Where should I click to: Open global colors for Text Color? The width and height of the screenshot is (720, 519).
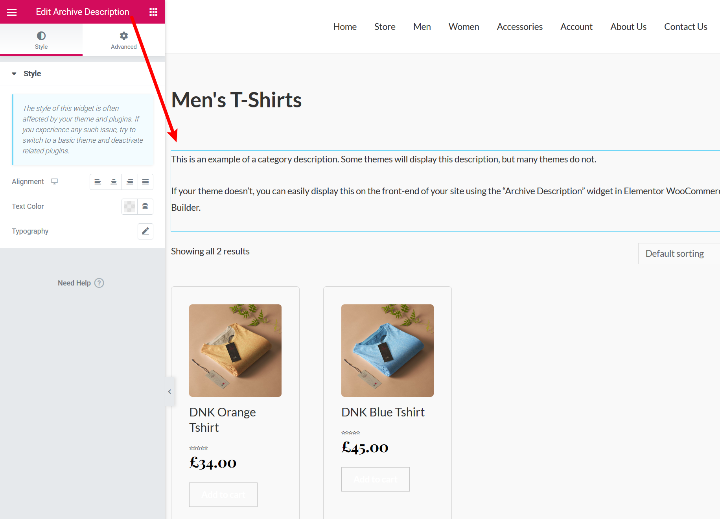click(x=146, y=206)
